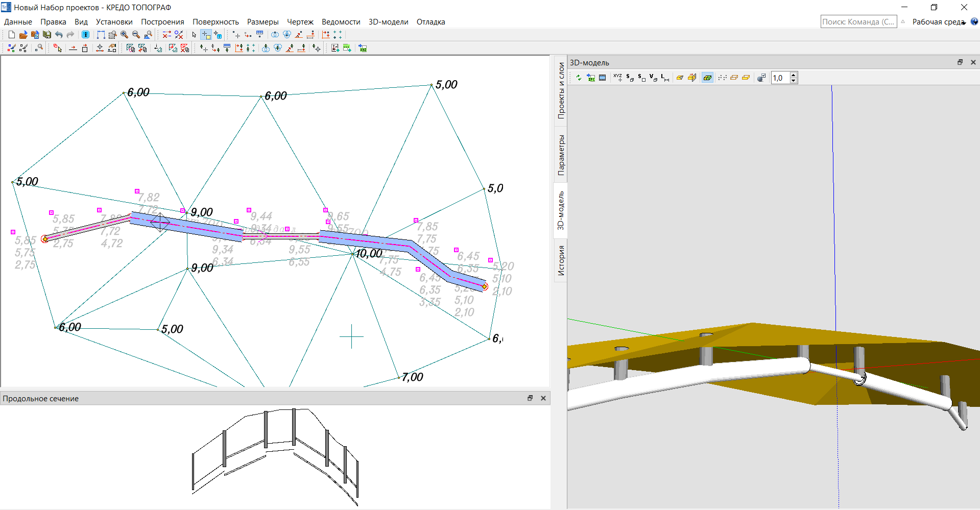The image size is (980, 510).
Task: Select the point labeled 10,00 on the plan
Action: point(353,254)
